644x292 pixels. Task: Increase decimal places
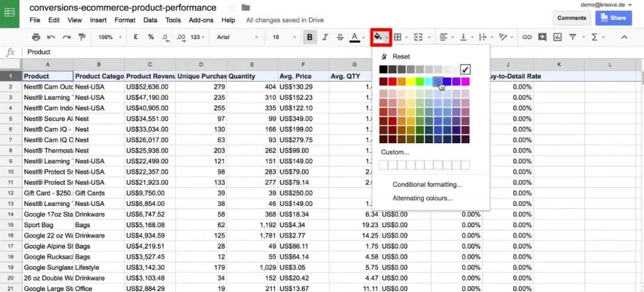point(180,37)
